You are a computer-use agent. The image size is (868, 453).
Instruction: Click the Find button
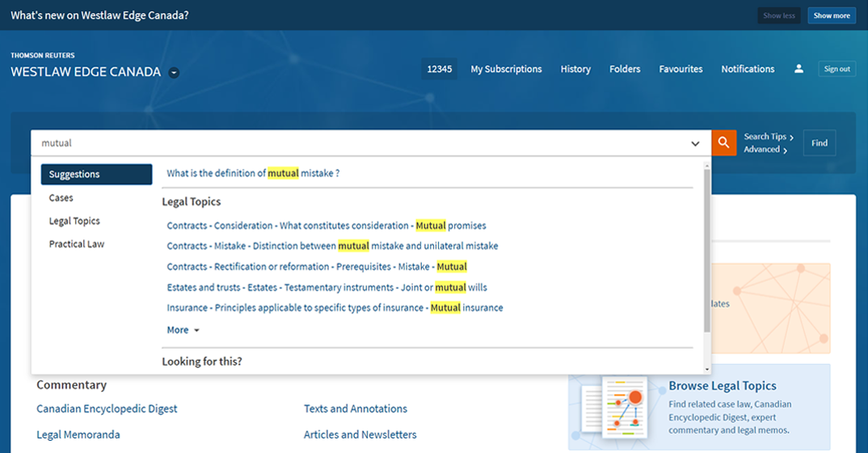[820, 143]
